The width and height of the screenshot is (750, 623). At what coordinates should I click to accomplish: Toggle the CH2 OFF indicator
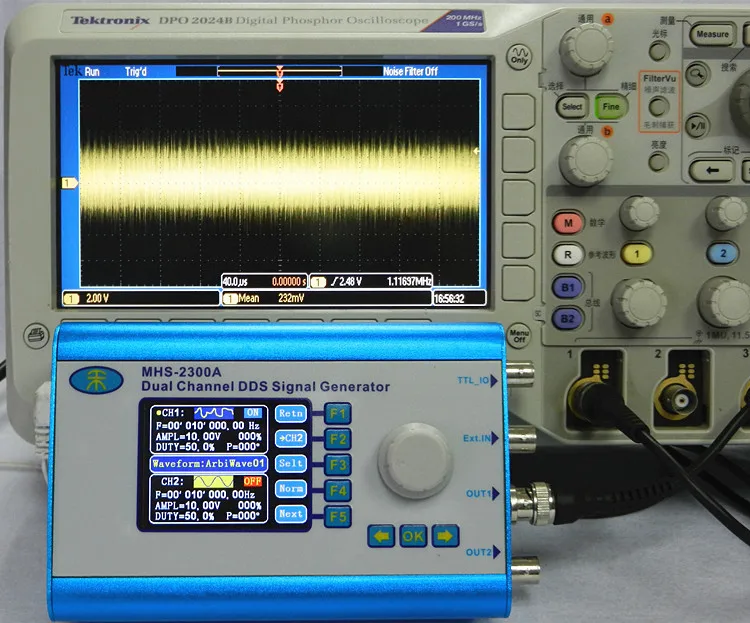tap(252, 481)
